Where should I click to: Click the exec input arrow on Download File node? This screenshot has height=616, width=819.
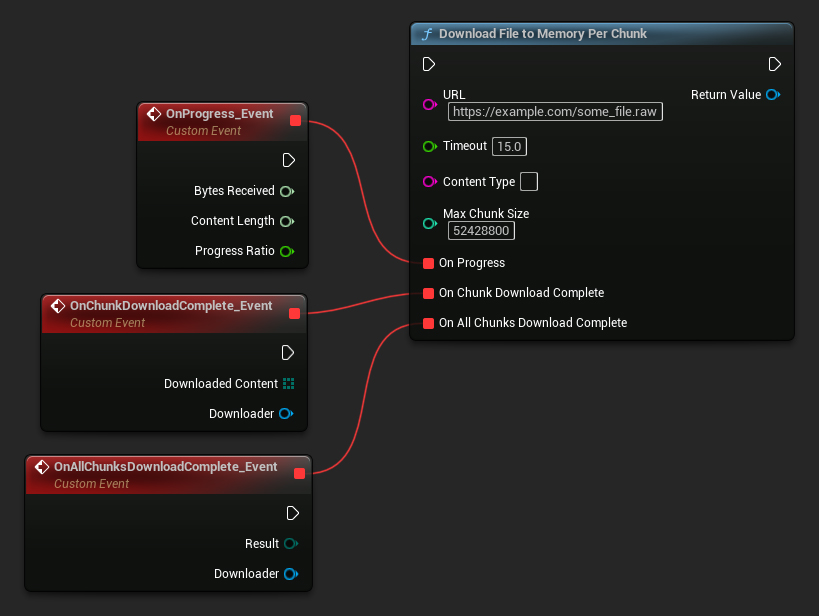tap(429, 63)
